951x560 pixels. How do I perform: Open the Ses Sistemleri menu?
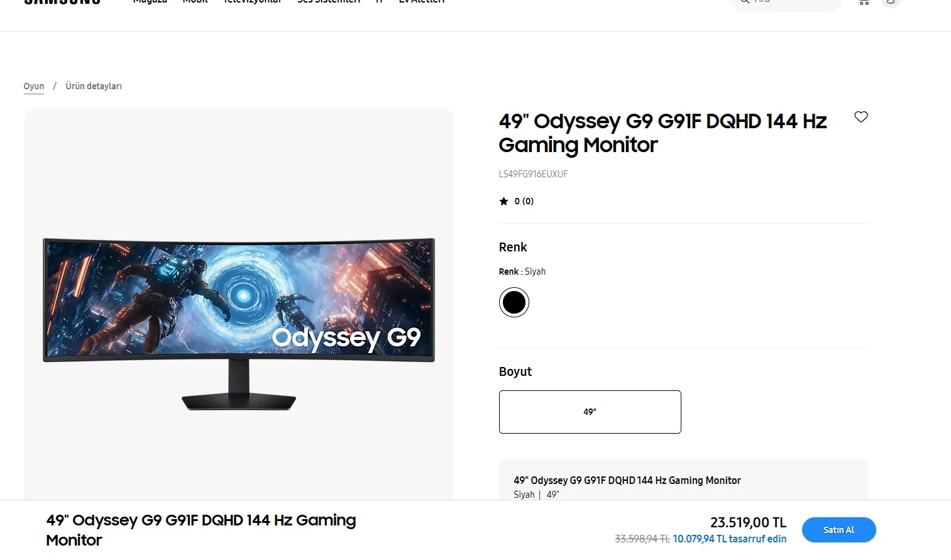pyautogui.click(x=329, y=2)
